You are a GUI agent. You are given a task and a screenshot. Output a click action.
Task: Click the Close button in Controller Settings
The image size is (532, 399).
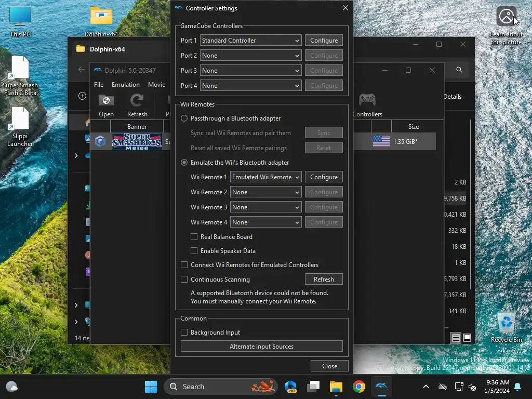tap(329, 366)
